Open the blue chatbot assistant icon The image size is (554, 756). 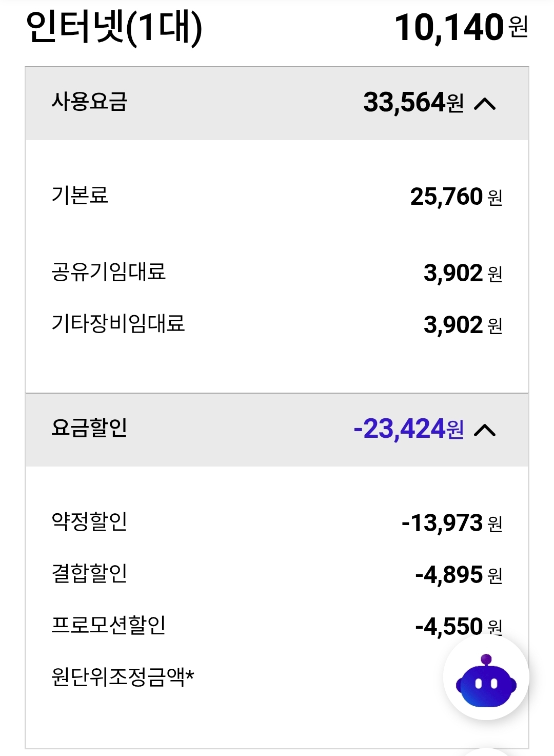pos(486,679)
